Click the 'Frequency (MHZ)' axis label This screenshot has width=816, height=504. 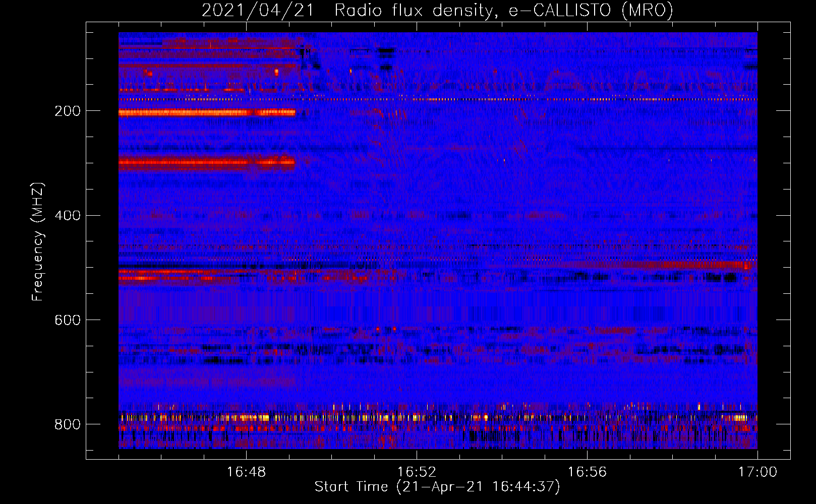pos(38,241)
